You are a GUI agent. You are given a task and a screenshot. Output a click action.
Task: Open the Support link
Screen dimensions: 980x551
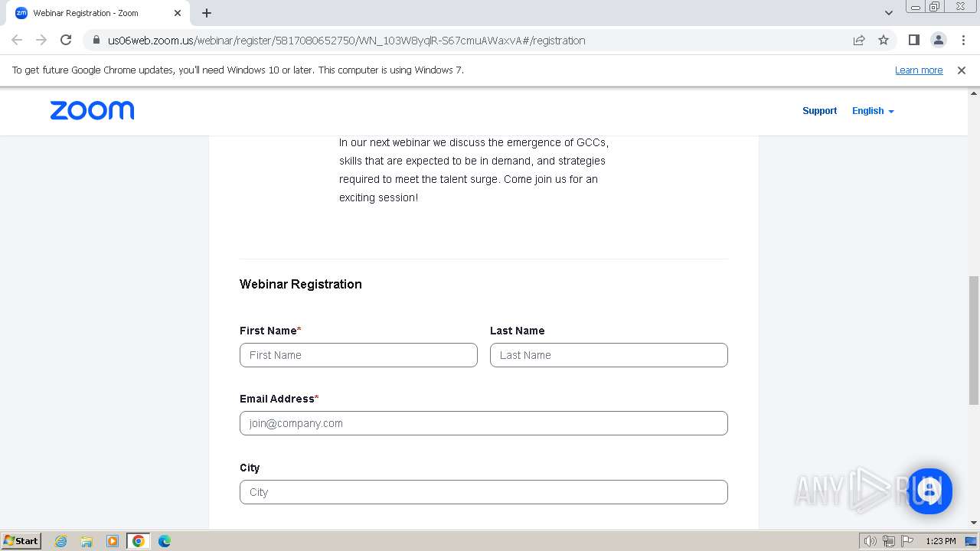(819, 111)
